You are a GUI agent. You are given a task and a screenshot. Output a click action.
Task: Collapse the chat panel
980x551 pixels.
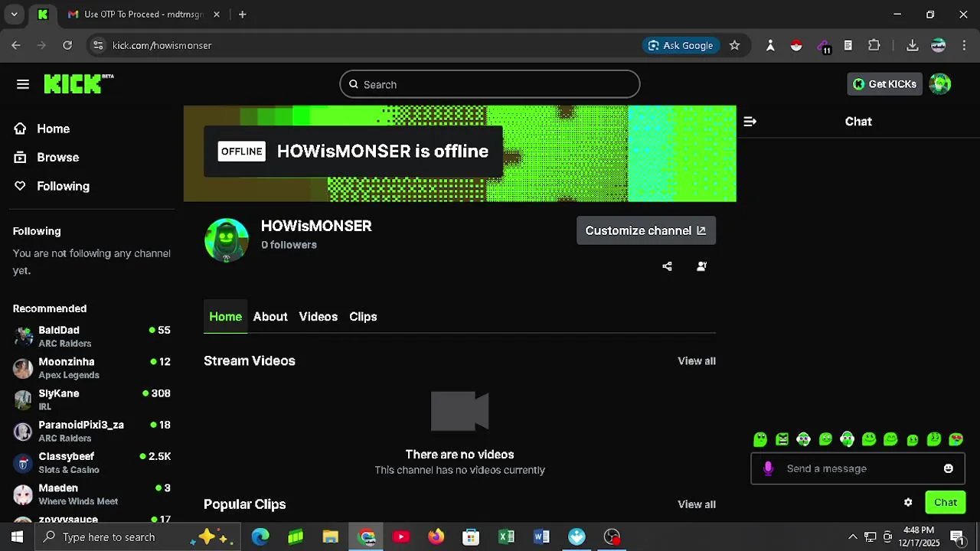click(750, 122)
